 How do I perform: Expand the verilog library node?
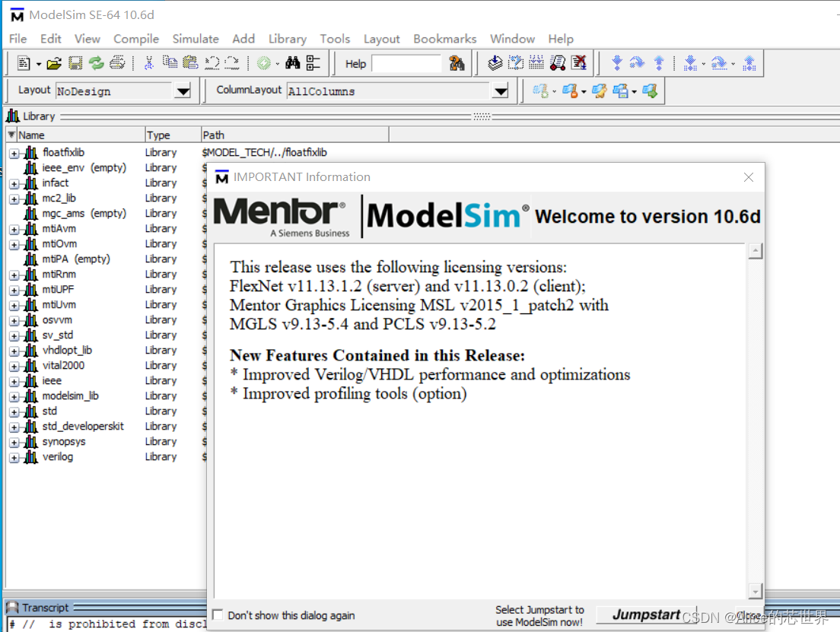click(14, 458)
